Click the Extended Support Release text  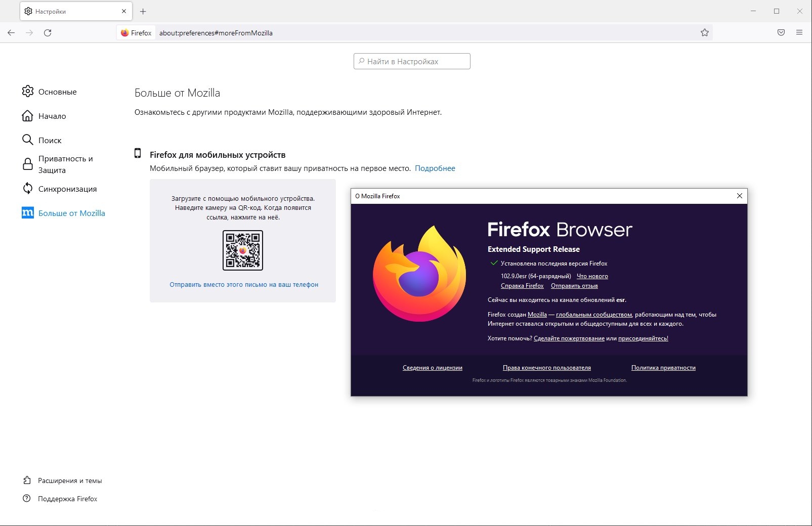point(534,249)
